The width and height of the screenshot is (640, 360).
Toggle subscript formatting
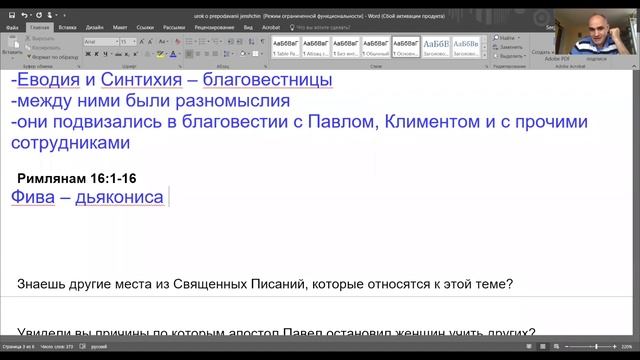coord(127,54)
